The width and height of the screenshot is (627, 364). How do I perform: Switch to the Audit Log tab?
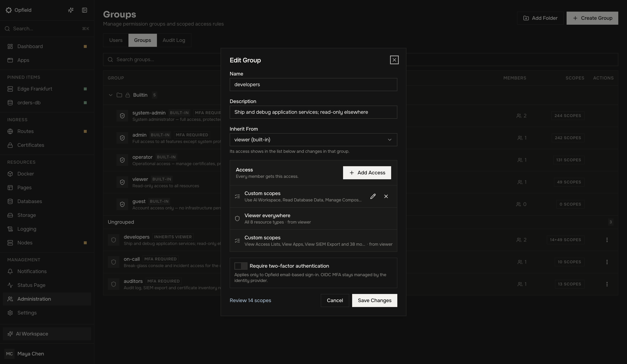[174, 40]
